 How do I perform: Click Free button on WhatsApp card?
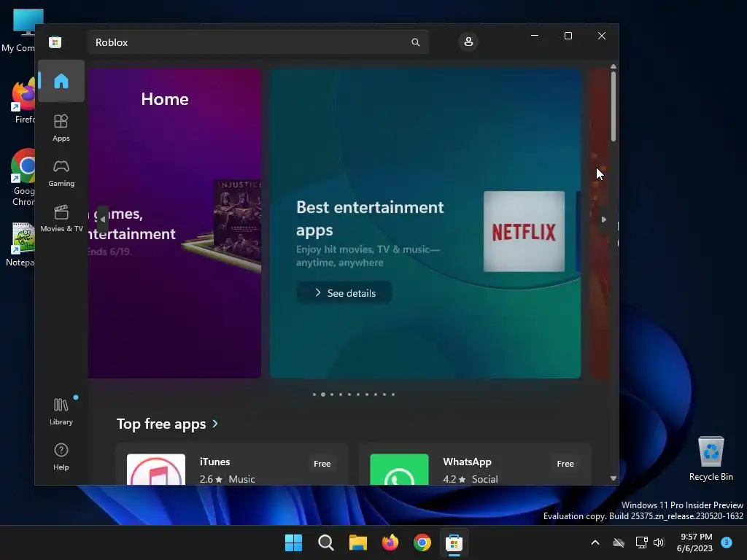pos(565,463)
